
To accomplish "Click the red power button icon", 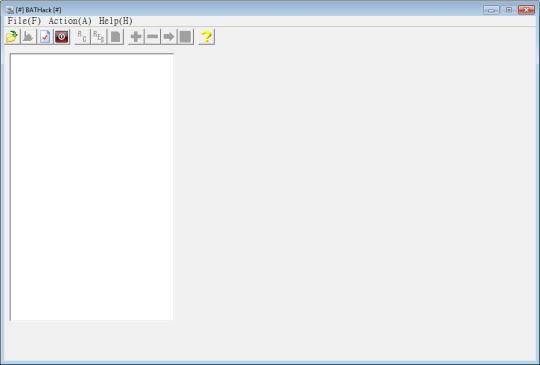I will 62,37.
